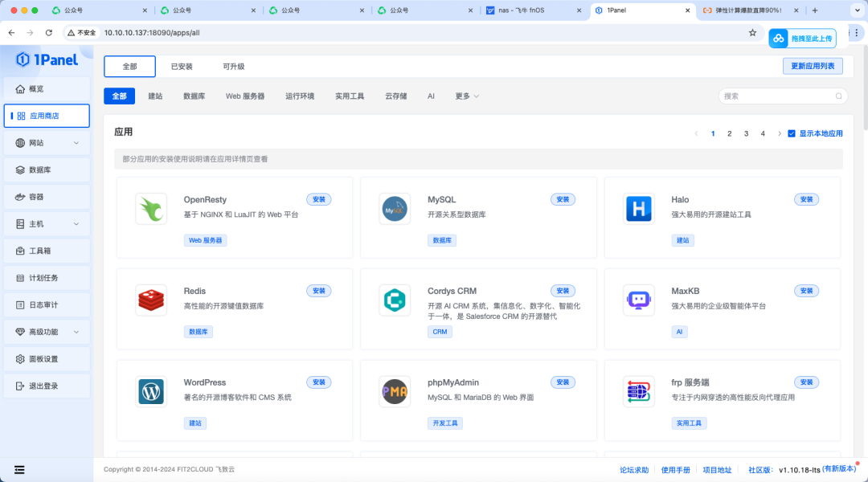Screen dimensions: 868x482
Task: Click the Cordys CRM app icon
Action: tap(395, 300)
